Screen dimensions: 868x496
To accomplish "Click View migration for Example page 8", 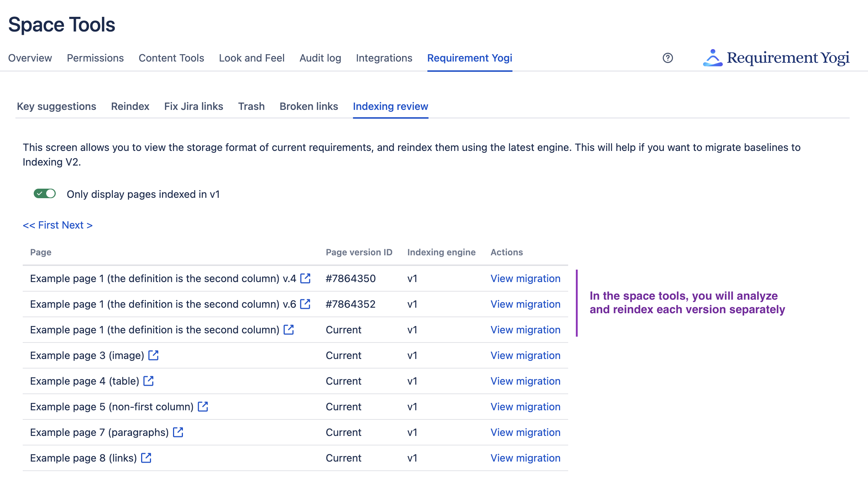I will (x=525, y=458).
